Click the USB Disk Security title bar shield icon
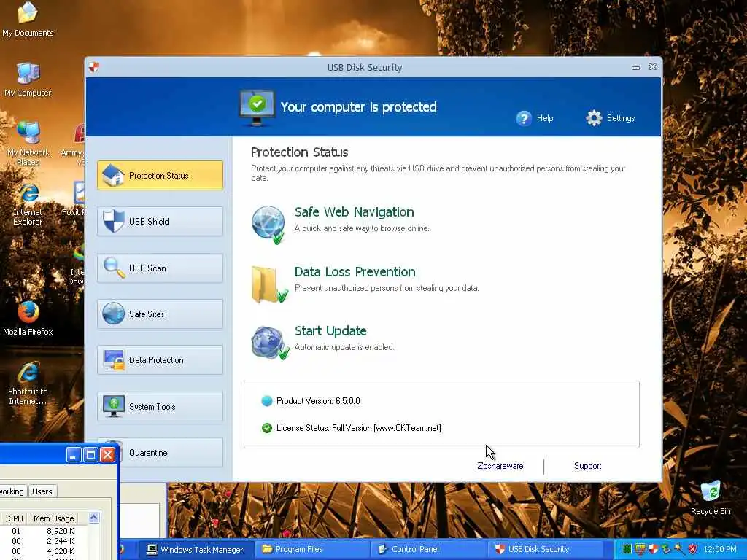 coord(94,67)
